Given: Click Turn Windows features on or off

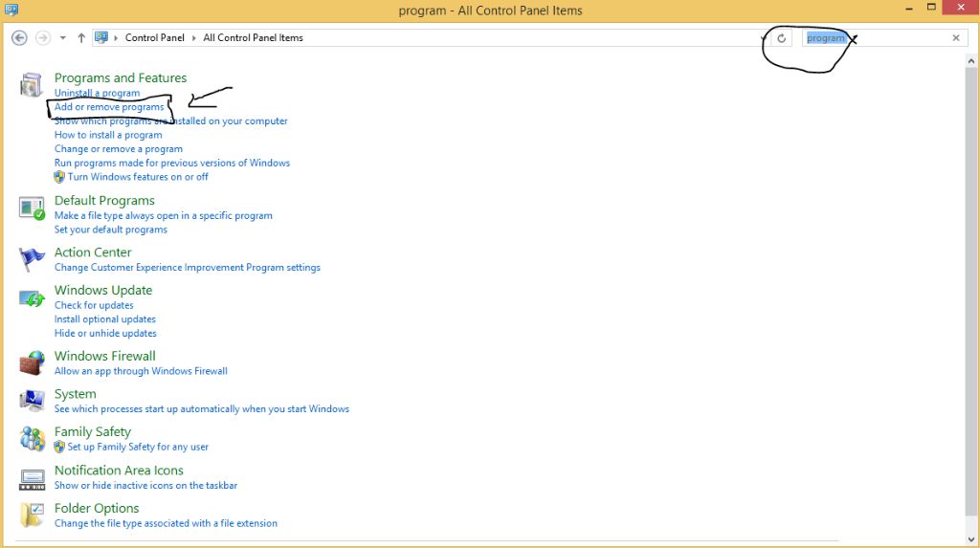Looking at the screenshot, I should pyautogui.click(x=138, y=177).
